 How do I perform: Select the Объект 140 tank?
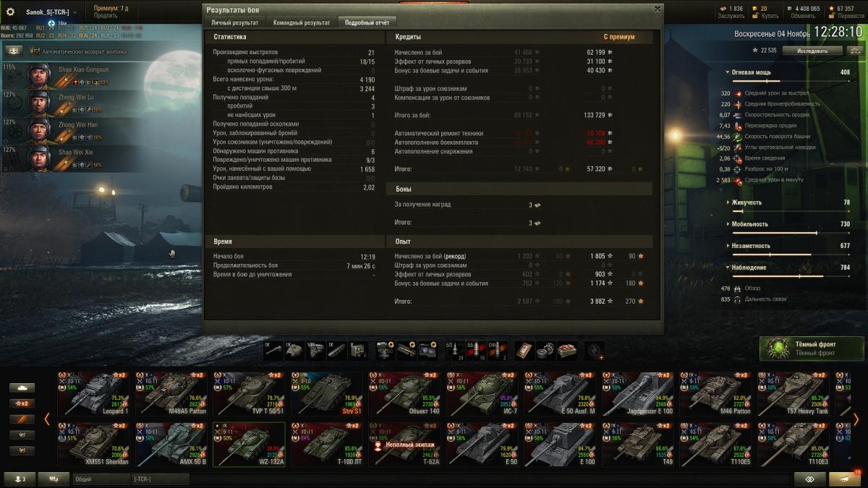(x=405, y=393)
